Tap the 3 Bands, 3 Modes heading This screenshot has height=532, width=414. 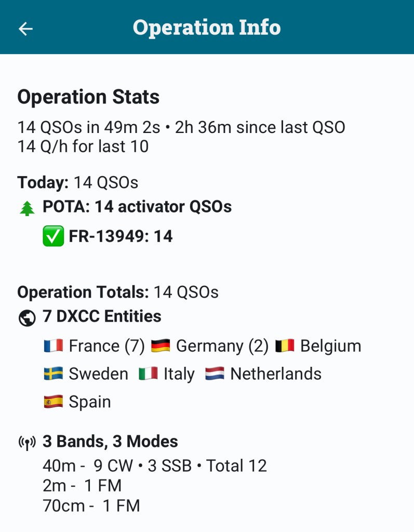[110, 442]
